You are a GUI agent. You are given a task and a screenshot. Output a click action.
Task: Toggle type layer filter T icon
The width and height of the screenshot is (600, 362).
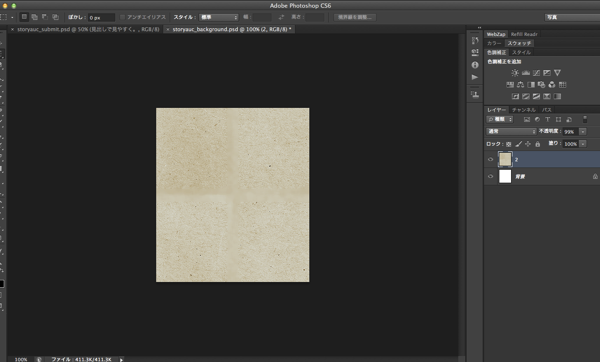tap(548, 119)
